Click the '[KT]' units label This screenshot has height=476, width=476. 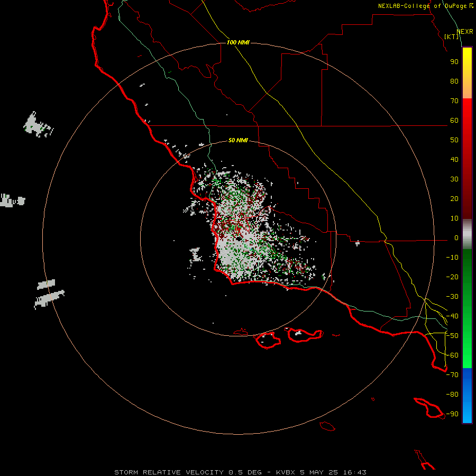[452, 36]
